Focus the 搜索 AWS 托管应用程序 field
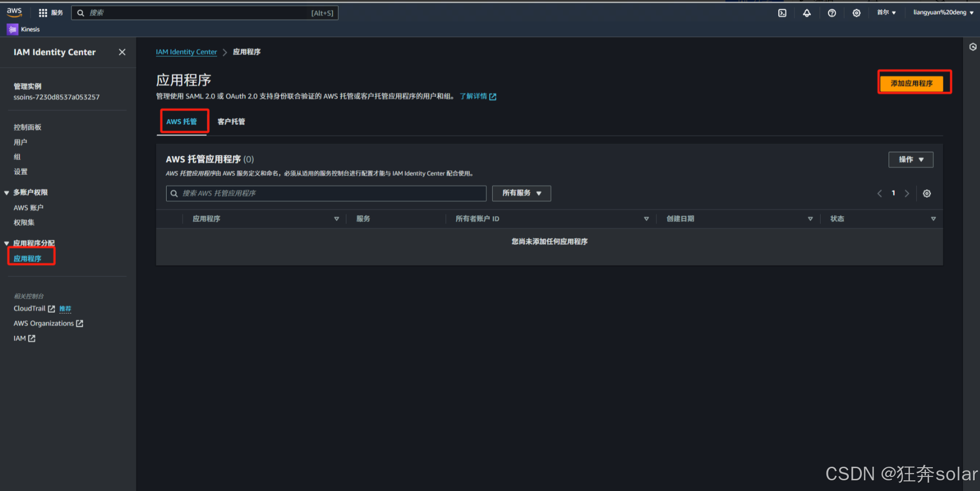 pyautogui.click(x=326, y=193)
